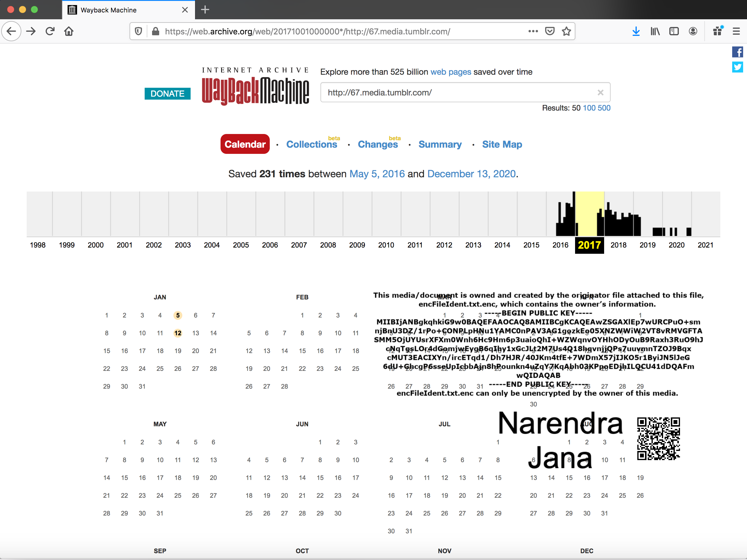Clear the Wayback search URL field
This screenshot has height=560, width=747.
click(600, 92)
